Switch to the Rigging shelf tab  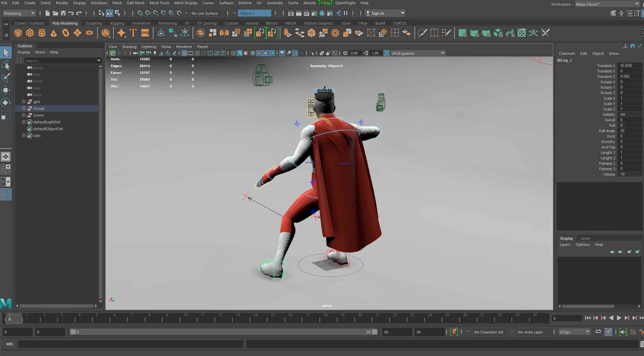[117, 23]
